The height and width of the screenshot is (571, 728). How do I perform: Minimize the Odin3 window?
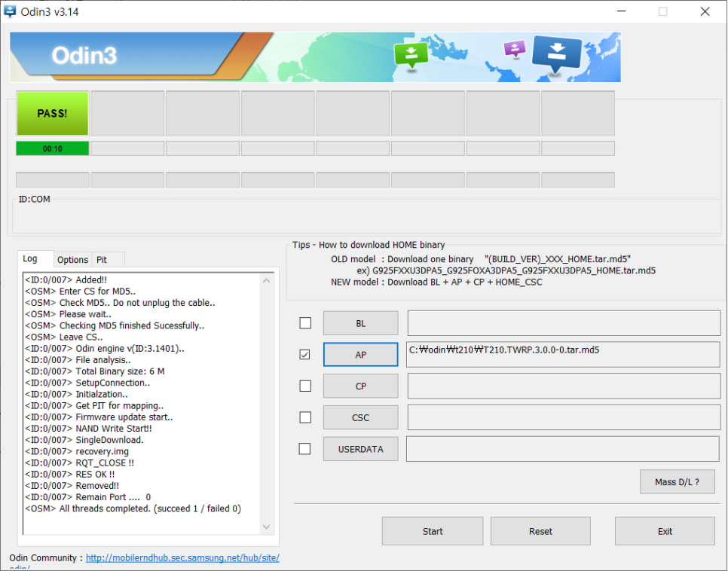pyautogui.click(x=621, y=11)
